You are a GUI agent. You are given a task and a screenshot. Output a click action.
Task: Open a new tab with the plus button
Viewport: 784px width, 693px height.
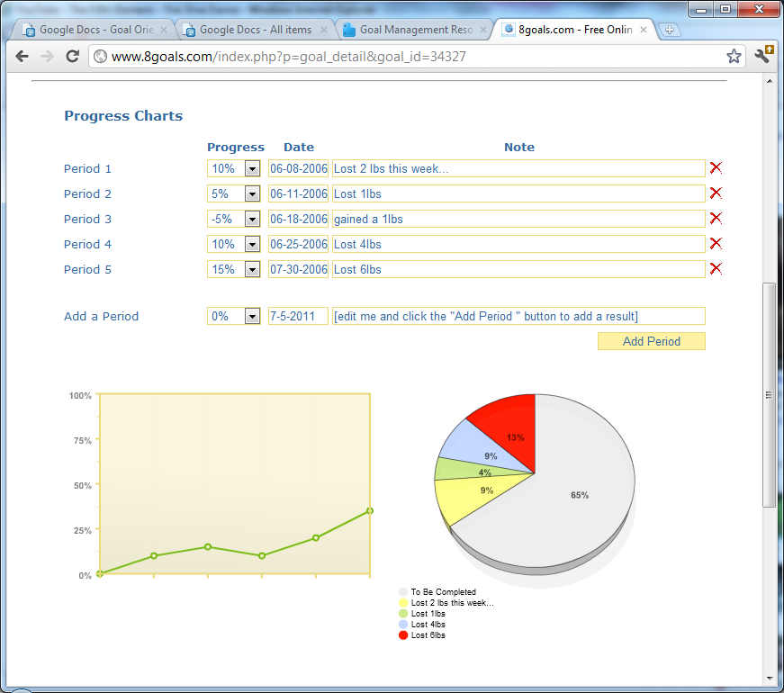tap(670, 30)
